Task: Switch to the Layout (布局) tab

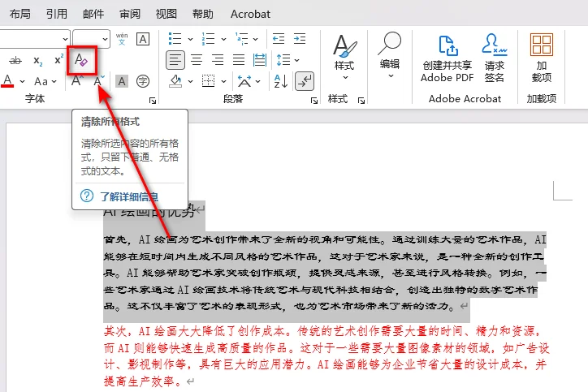Action: tap(19, 14)
